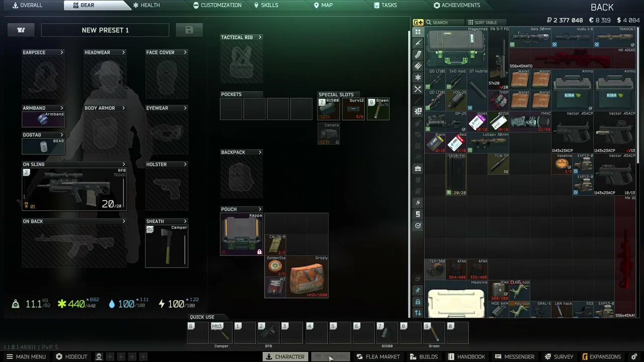Click the Back button
Viewport: 644px width, 362px height.
(602, 8)
